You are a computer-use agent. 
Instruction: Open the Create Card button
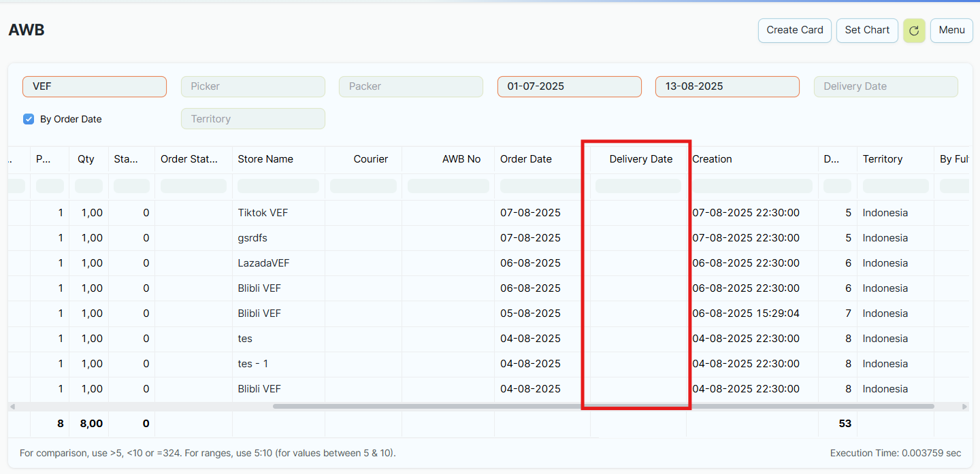pyautogui.click(x=795, y=30)
